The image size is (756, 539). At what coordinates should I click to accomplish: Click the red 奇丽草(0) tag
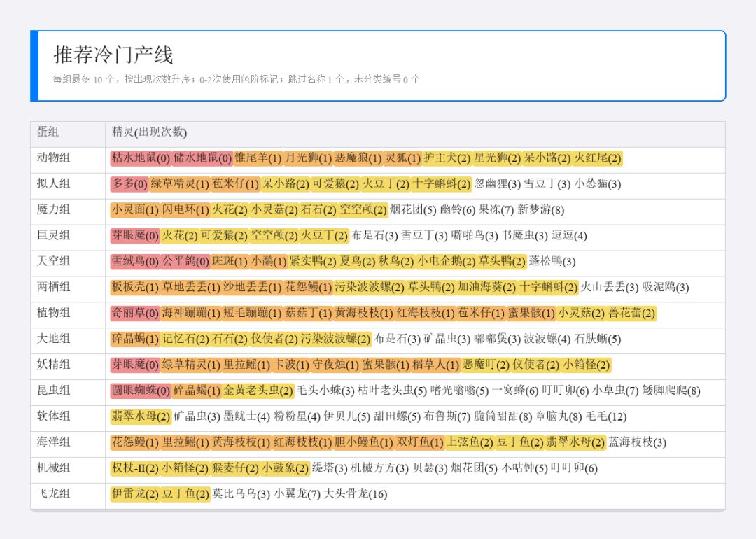point(135,314)
